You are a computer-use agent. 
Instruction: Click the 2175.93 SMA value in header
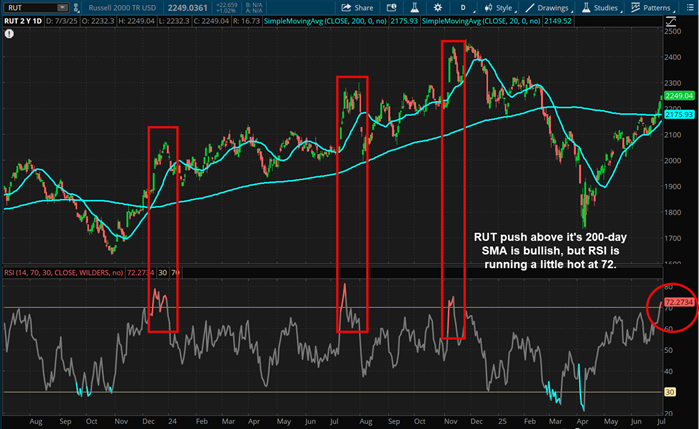pyautogui.click(x=404, y=21)
